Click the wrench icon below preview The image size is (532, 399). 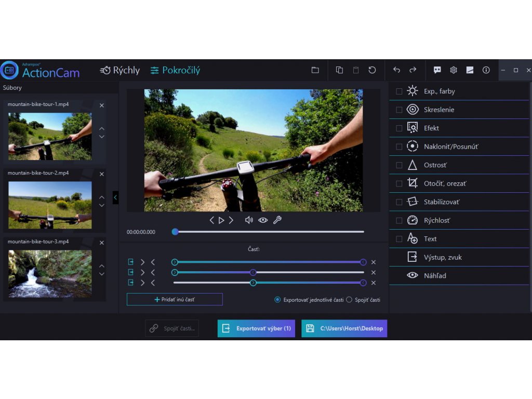click(277, 220)
